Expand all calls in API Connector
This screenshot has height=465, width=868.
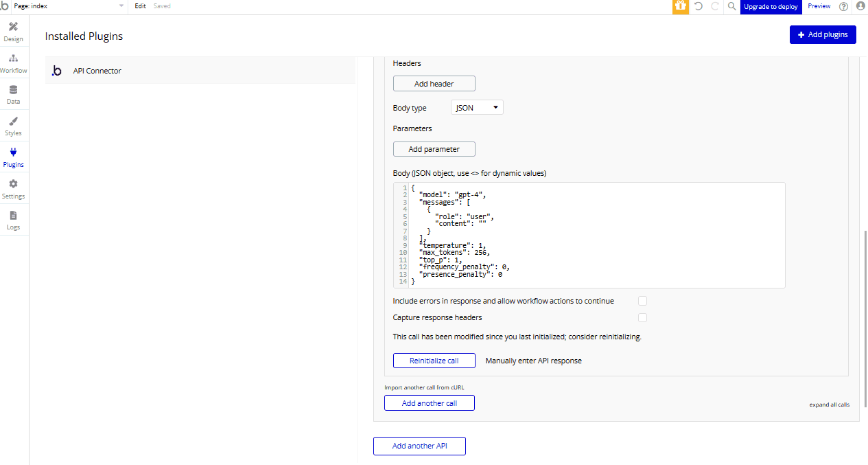(829, 405)
